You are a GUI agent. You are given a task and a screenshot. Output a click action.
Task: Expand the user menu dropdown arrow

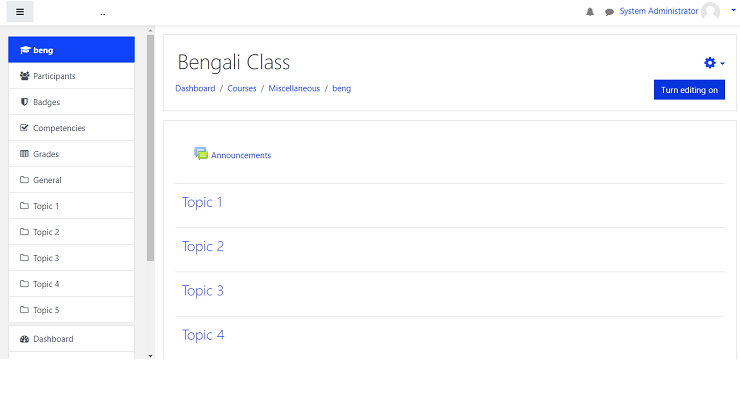pyautogui.click(x=733, y=9)
